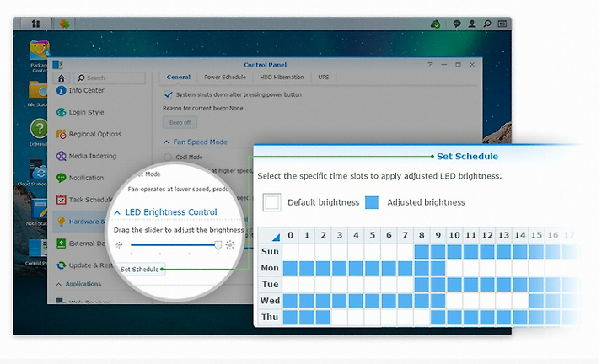Open Login Style settings link
This screenshot has height=364, width=607.
(x=86, y=112)
